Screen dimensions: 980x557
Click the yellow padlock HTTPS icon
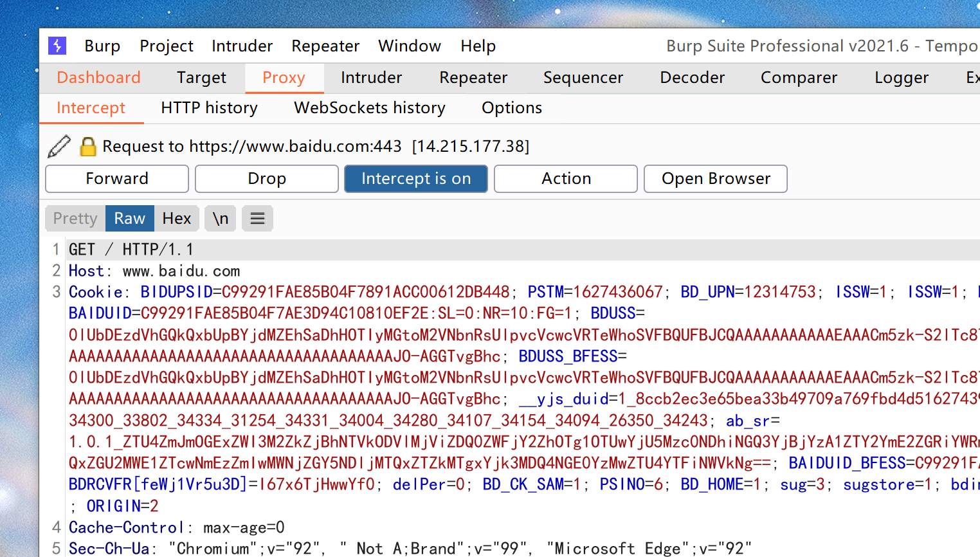[88, 147]
